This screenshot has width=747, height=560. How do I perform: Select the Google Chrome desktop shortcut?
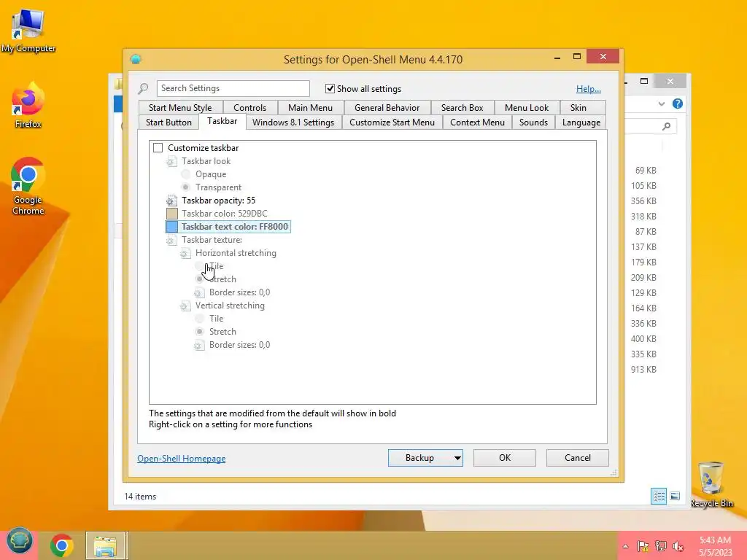click(x=28, y=186)
